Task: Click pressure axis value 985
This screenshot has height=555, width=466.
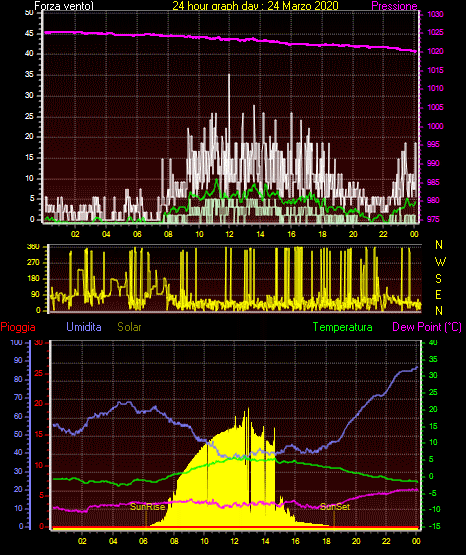Action: point(433,182)
